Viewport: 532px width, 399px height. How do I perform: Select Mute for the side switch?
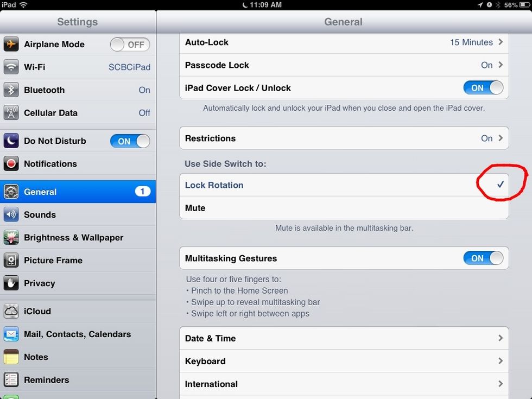pyautogui.click(x=344, y=208)
